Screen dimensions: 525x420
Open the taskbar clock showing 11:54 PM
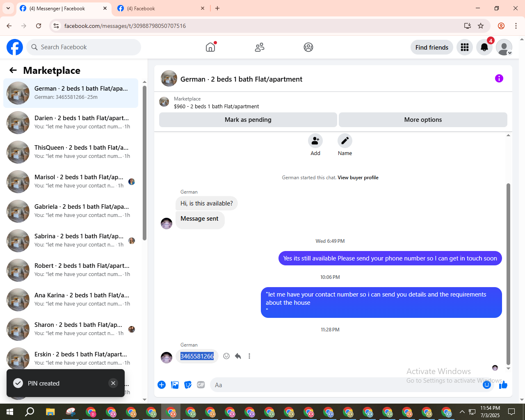click(x=490, y=412)
